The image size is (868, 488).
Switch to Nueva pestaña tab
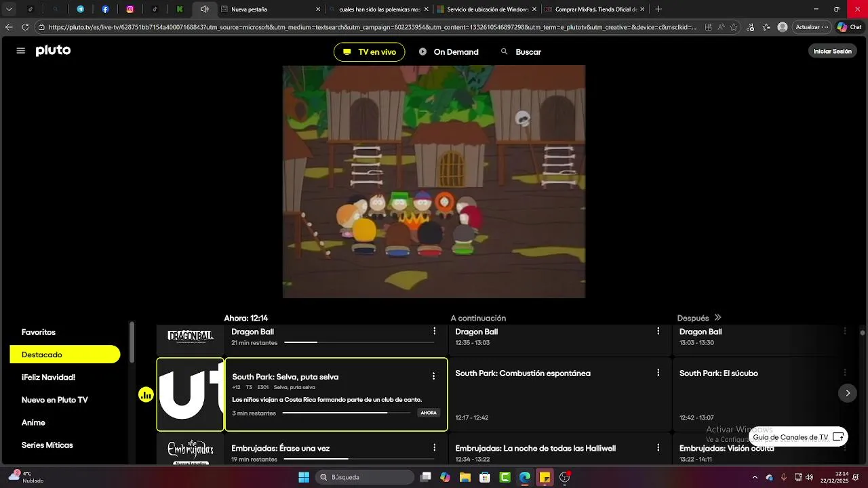point(270,9)
